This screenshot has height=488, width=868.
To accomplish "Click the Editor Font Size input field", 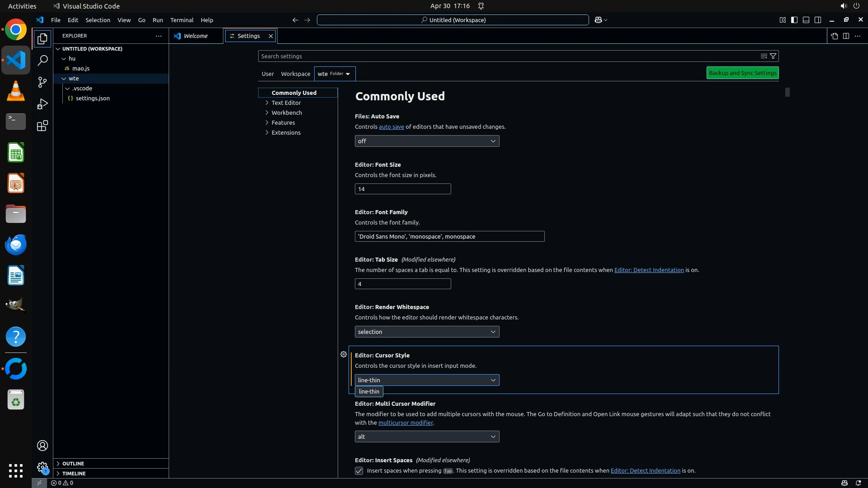I will pyautogui.click(x=402, y=189).
